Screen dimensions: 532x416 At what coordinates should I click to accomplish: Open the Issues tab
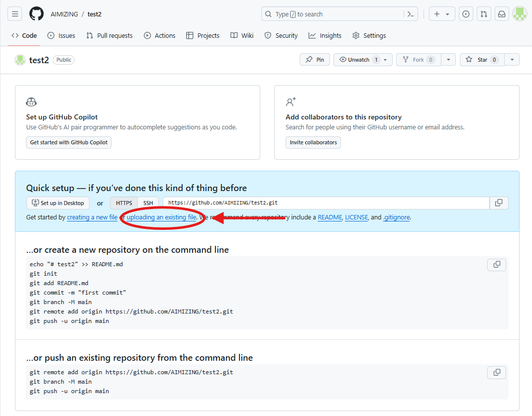[61, 36]
